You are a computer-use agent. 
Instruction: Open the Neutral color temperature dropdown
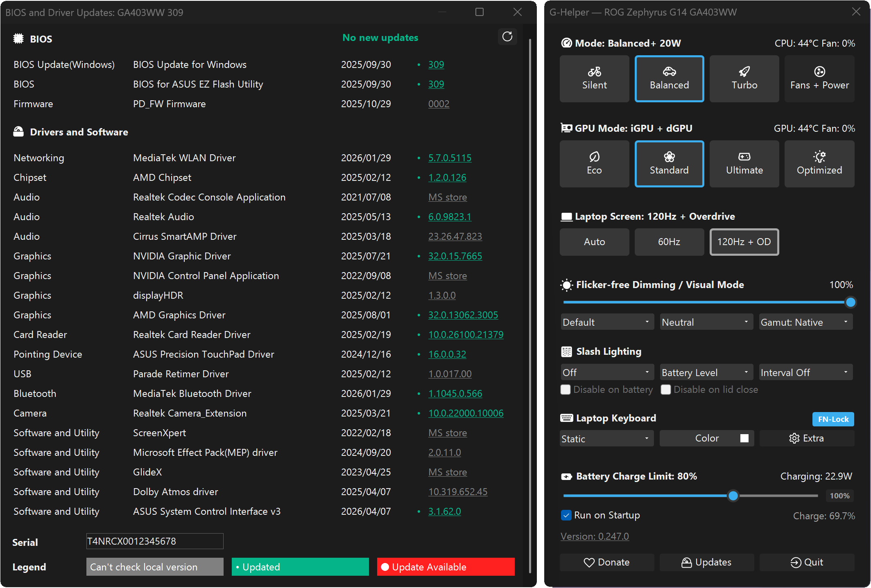pyautogui.click(x=706, y=322)
